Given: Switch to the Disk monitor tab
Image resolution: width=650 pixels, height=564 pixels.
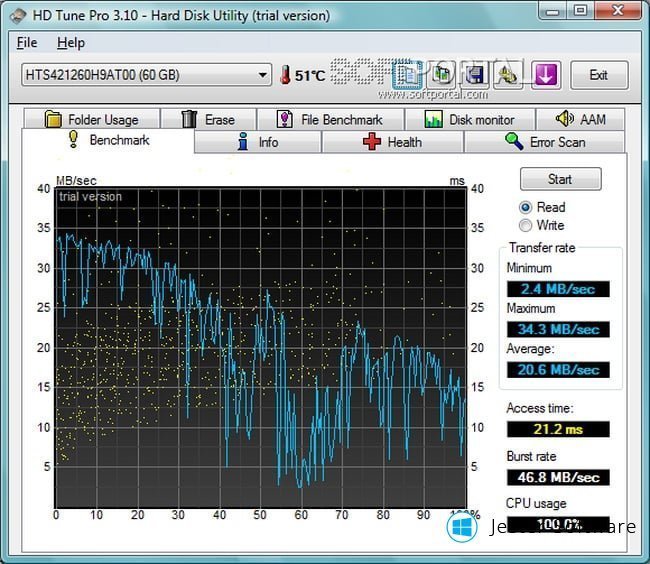Looking at the screenshot, I should [470, 119].
